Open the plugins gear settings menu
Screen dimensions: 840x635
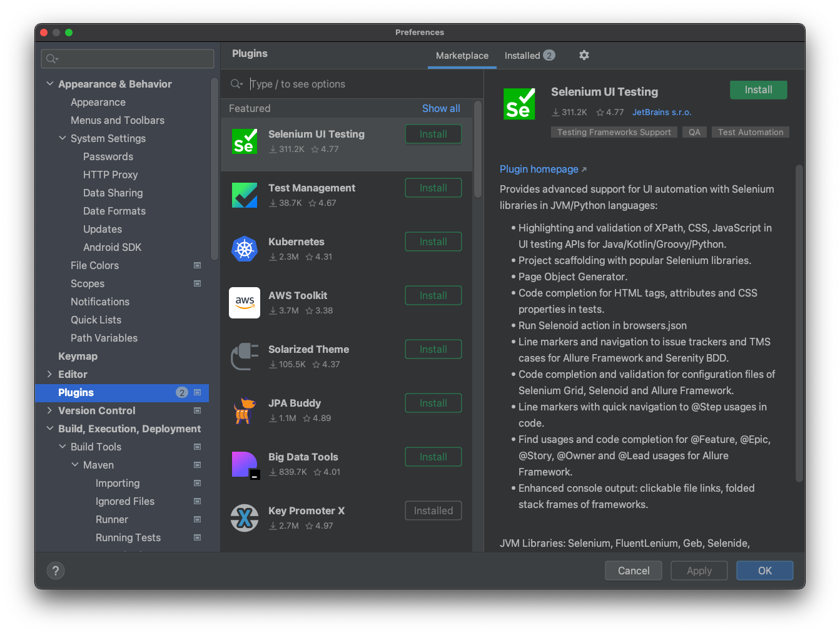584,55
